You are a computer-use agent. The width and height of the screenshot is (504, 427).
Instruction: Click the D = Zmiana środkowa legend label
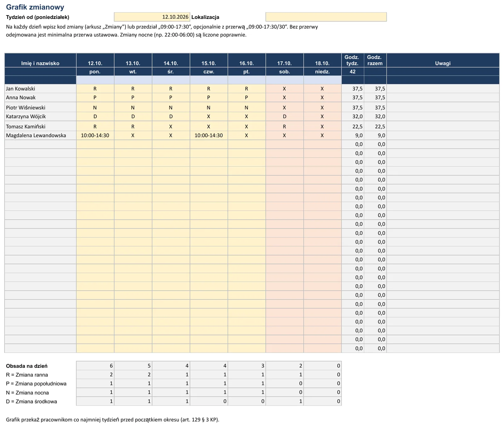coord(31,401)
